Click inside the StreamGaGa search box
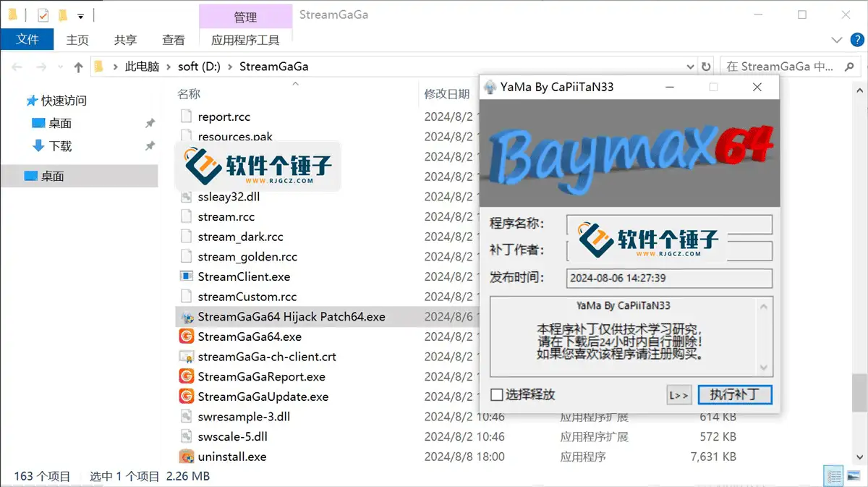 point(785,66)
